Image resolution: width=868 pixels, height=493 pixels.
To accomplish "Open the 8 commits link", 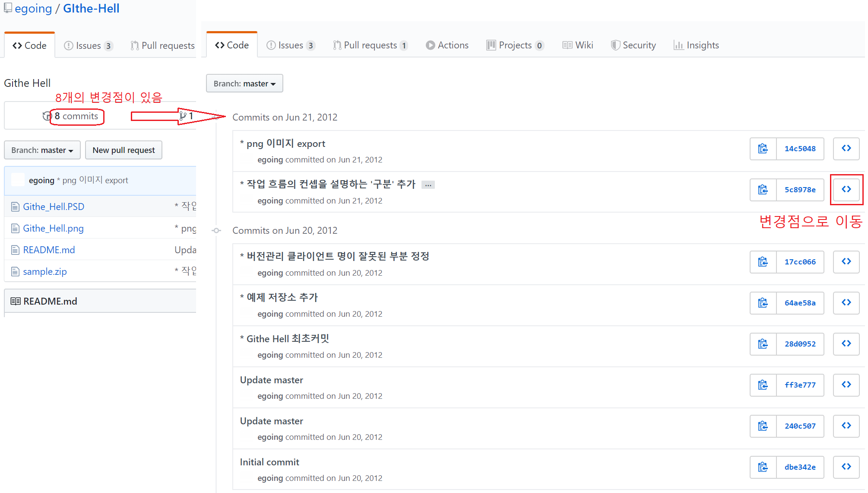I will point(76,116).
